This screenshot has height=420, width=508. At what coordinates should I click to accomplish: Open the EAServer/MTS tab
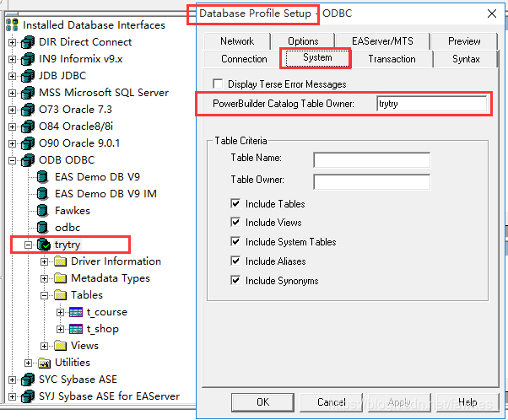point(382,41)
